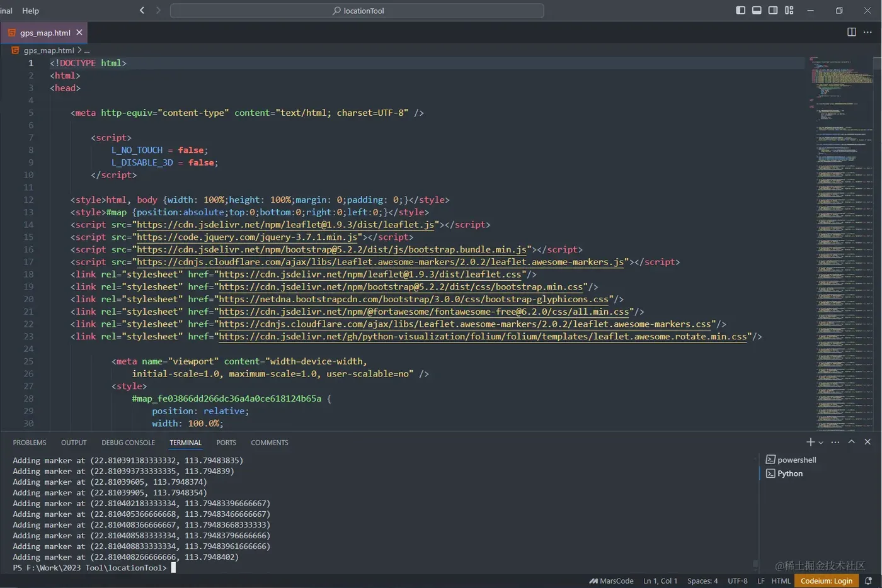Screen dimensions: 882x588
Task: Switch to the OUTPUT panel tab
Action: pyautogui.click(x=74, y=443)
